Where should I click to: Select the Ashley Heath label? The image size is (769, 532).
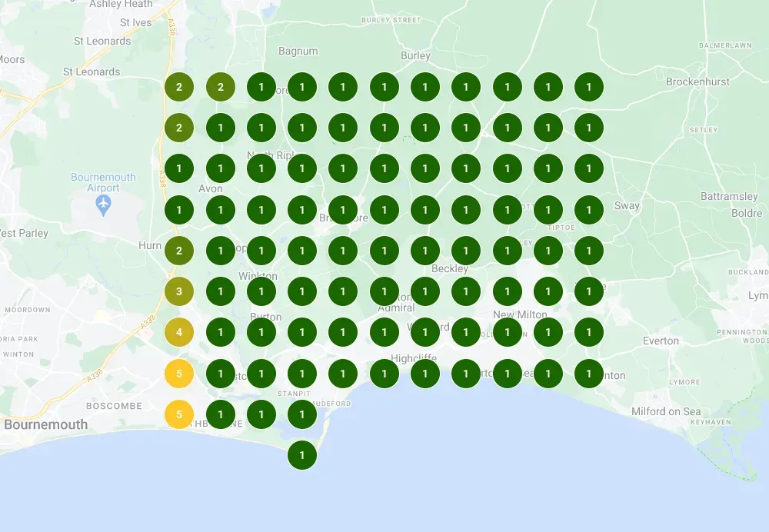click(x=122, y=5)
